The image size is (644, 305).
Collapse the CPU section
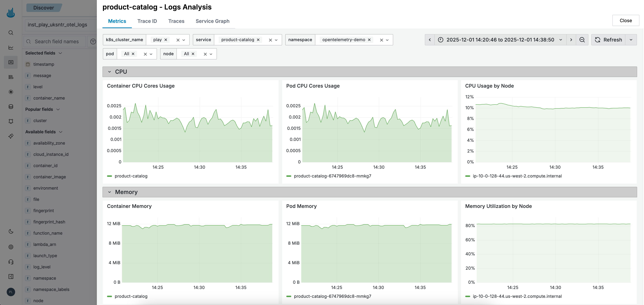pyautogui.click(x=109, y=72)
